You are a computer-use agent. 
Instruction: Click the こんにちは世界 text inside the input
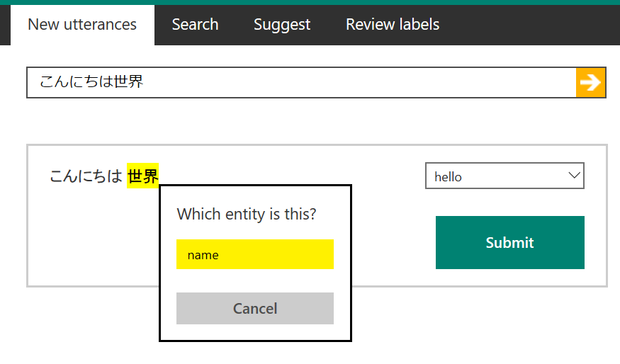(91, 82)
